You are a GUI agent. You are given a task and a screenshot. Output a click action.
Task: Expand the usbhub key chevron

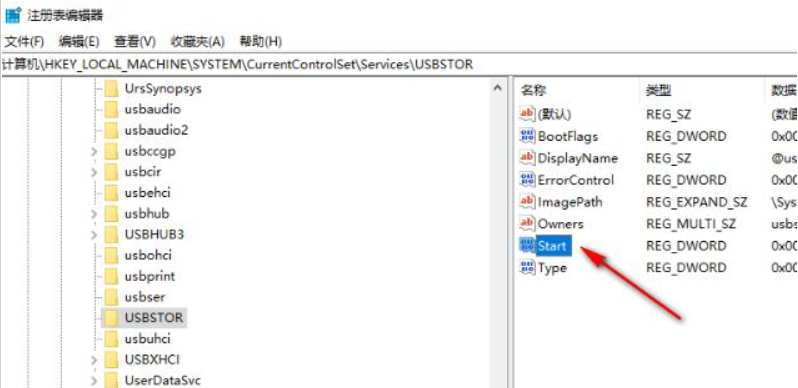[x=94, y=214]
